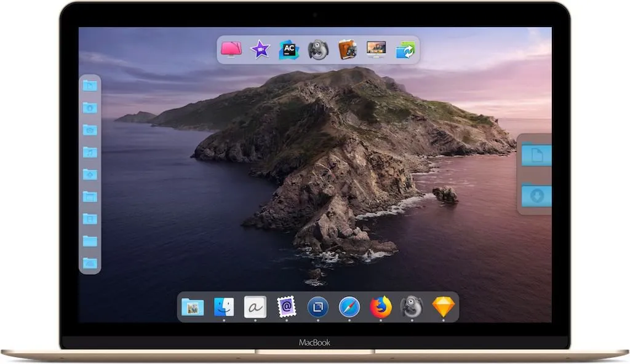Open the desktop preview icon on the top shelf
The image size is (630, 364).
[x=377, y=49]
